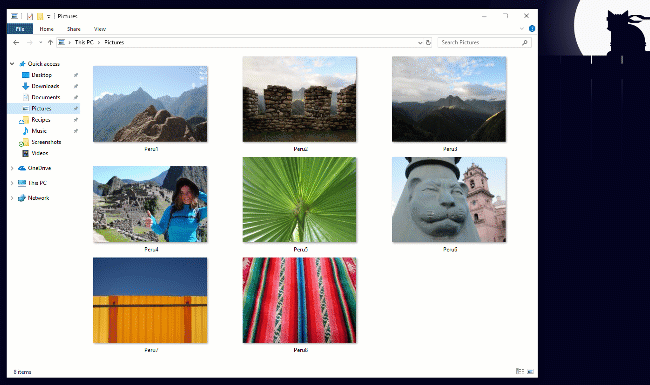Viewport: 650px width, 385px height.
Task: Click the pin icon next to Desktop
Action: [76, 75]
